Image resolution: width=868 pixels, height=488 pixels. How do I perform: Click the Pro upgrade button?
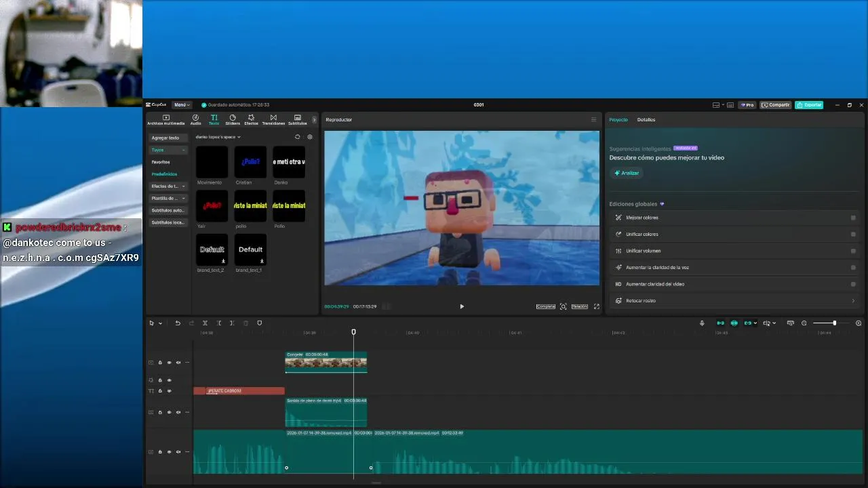[x=747, y=105]
